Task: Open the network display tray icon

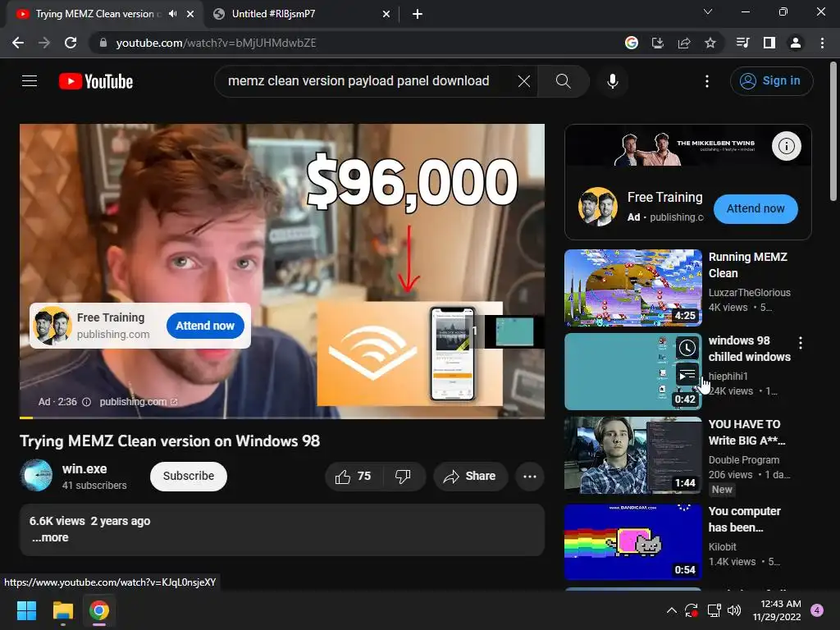Action: click(x=714, y=610)
